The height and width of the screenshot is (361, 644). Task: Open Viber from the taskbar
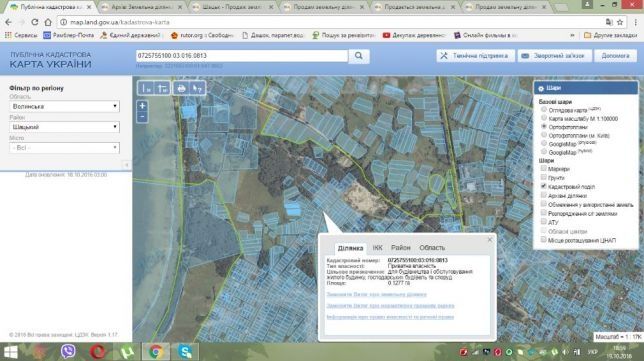coord(68,352)
